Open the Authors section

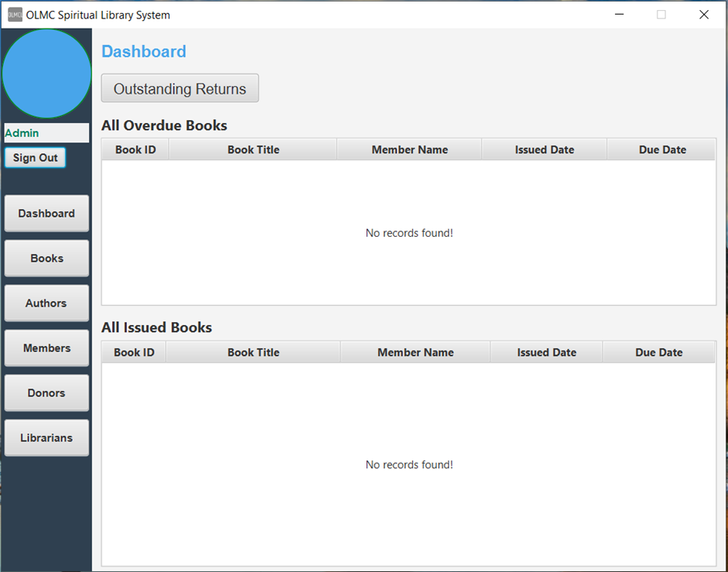pos(46,303)
